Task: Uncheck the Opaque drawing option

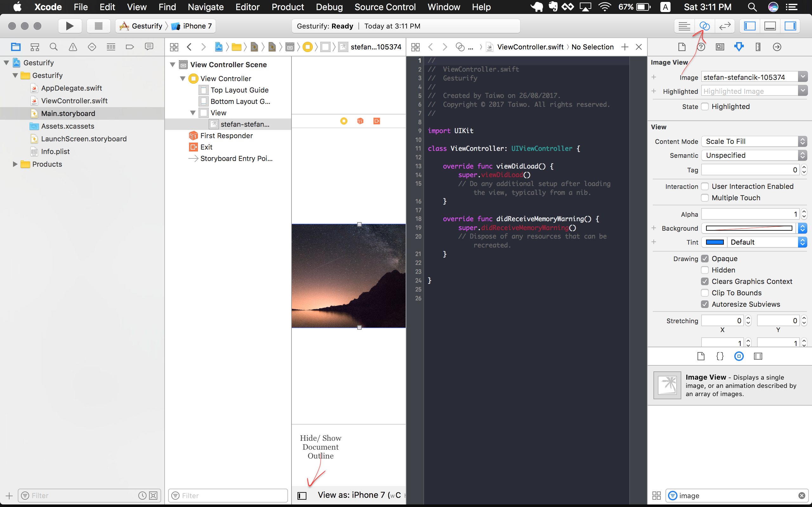Action: 704,258
